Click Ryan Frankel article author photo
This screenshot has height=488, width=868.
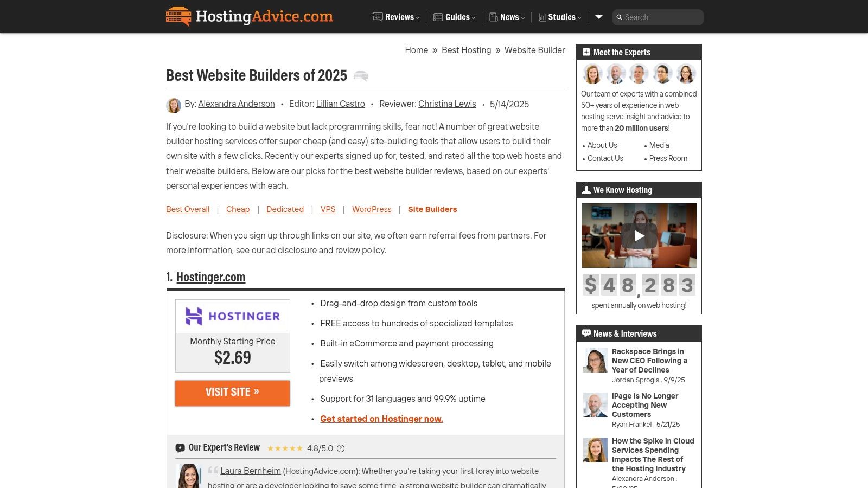pyautogui.click(x=595, y=405)
